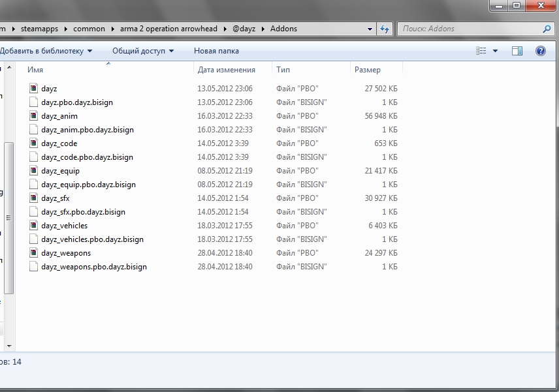Click the date '13.05.2012 23:06' of dayz

pyautogui.click(x=225, y=89)
